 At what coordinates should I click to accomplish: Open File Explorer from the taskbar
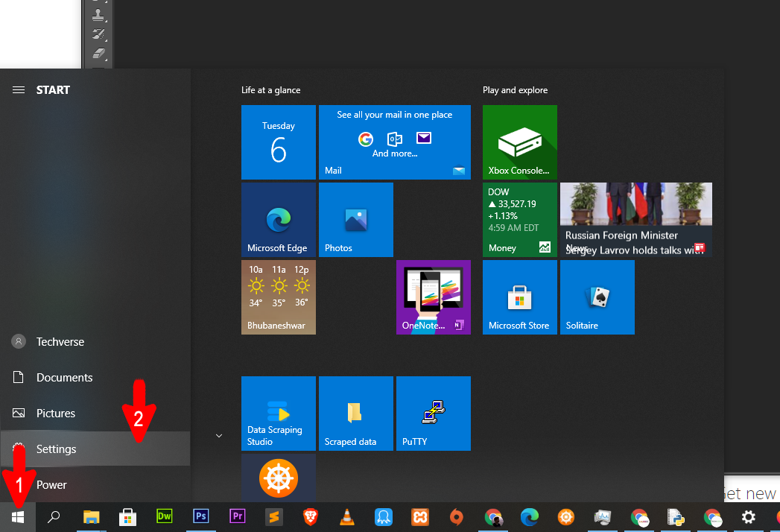click(91, 517)
